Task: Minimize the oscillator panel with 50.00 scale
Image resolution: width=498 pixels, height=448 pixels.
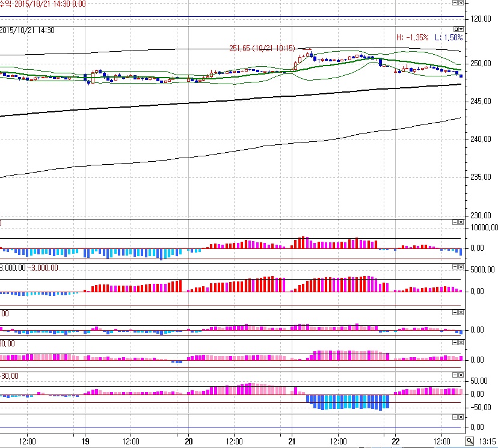Action: click(455, 375)
